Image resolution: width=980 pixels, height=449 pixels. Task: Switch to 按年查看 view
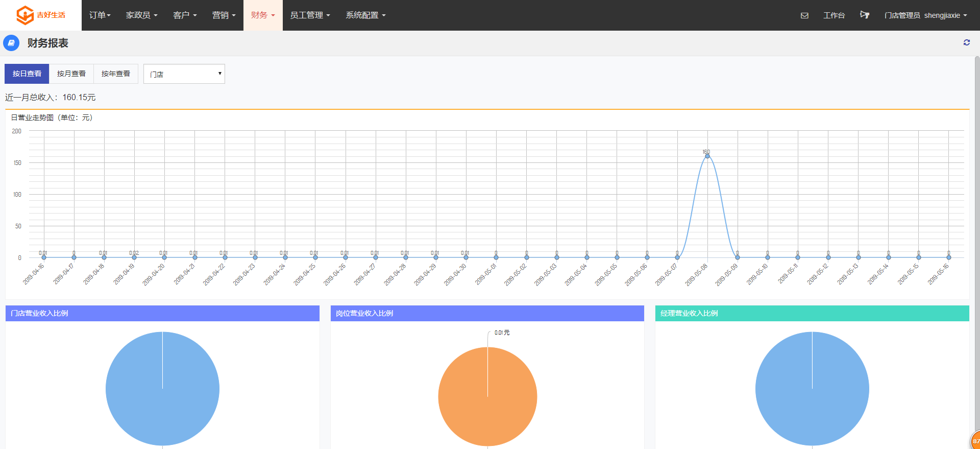point(116,74)
